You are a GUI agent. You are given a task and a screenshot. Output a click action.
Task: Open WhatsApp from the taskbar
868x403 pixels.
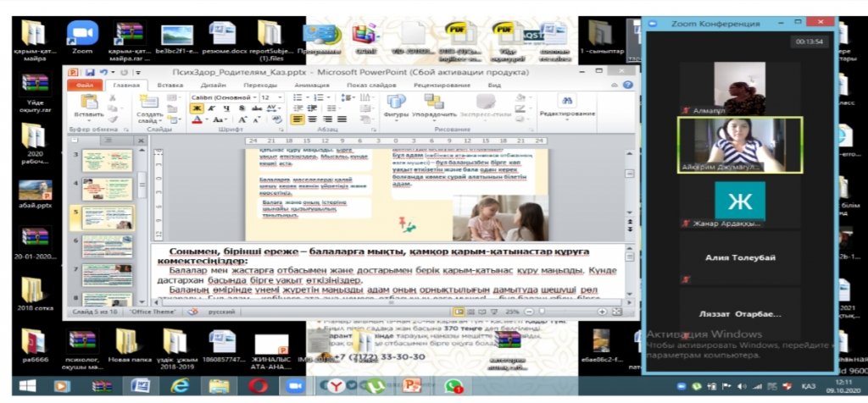[x=454, y=386]
